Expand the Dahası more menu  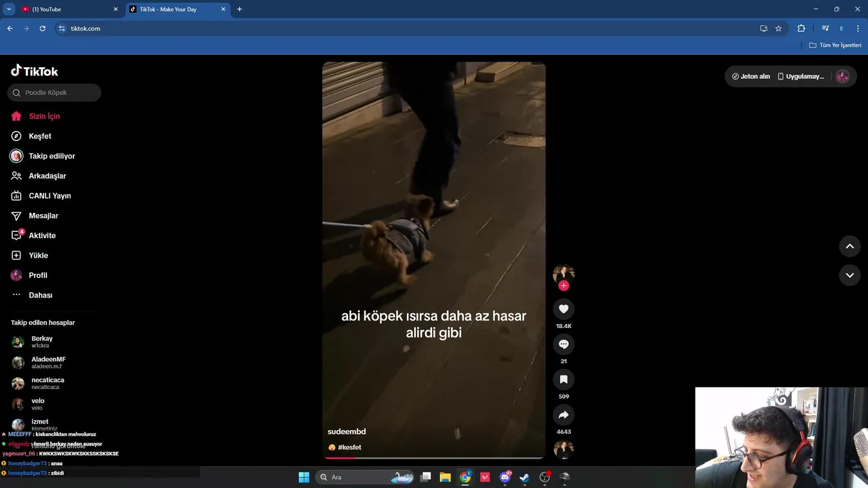pos(32,295)
